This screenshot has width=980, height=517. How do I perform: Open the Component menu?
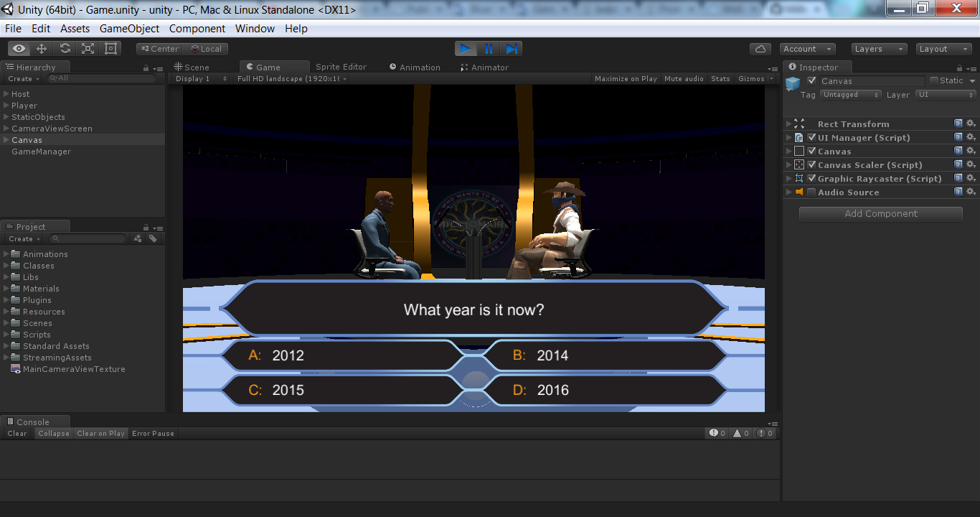(197, 29)
